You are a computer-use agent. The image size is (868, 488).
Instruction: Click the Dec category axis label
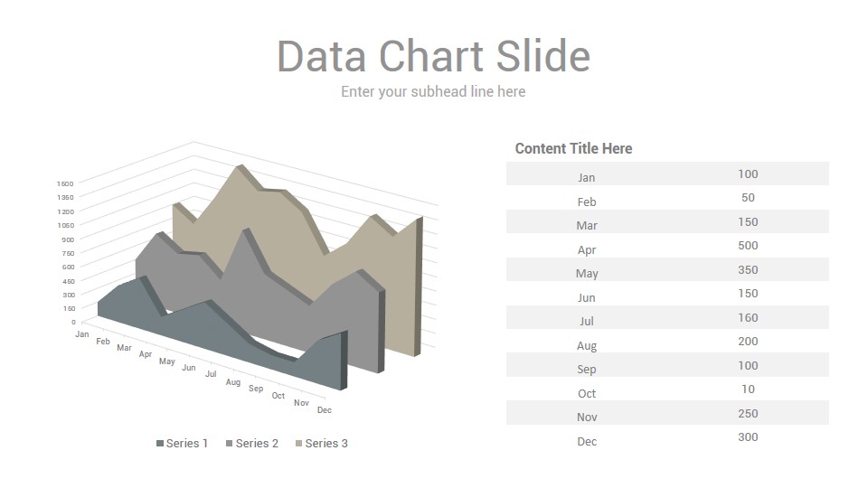[325, 410]
